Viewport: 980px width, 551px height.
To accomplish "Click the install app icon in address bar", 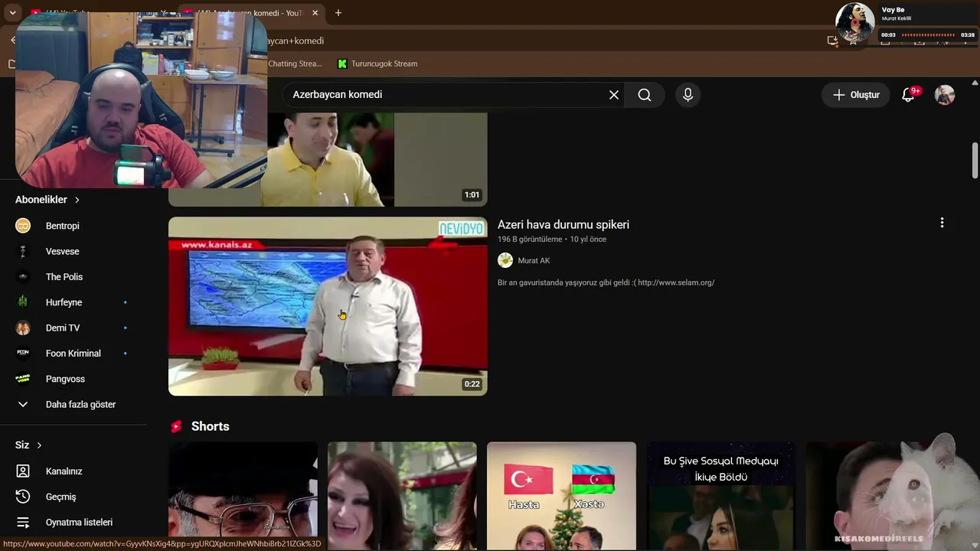I will point(832,41).
